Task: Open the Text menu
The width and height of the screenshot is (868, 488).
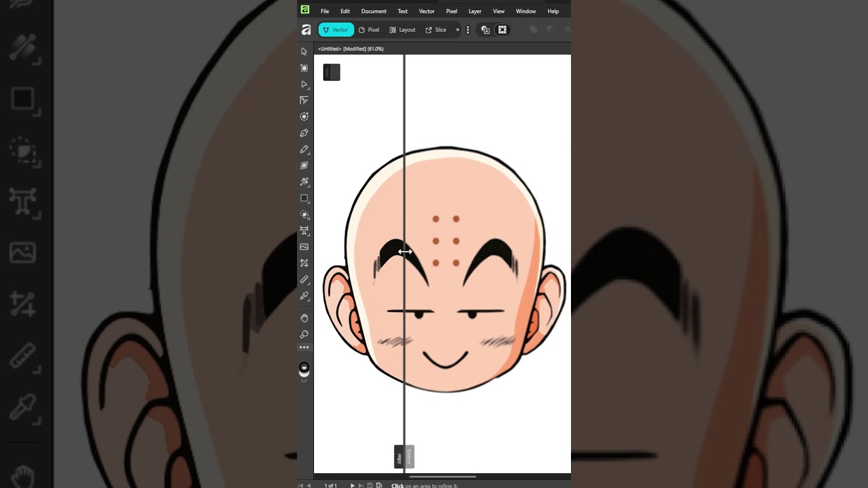Action: 403,12
